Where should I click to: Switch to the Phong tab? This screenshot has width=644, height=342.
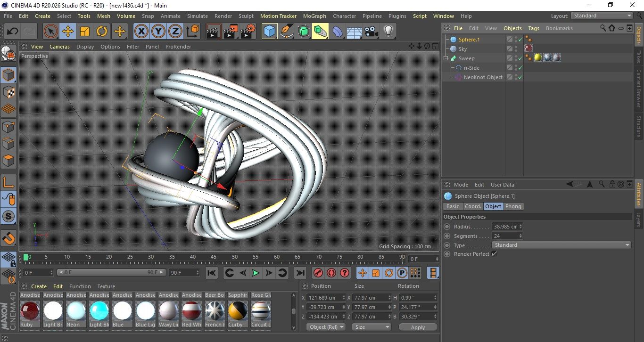click(513, 206)
